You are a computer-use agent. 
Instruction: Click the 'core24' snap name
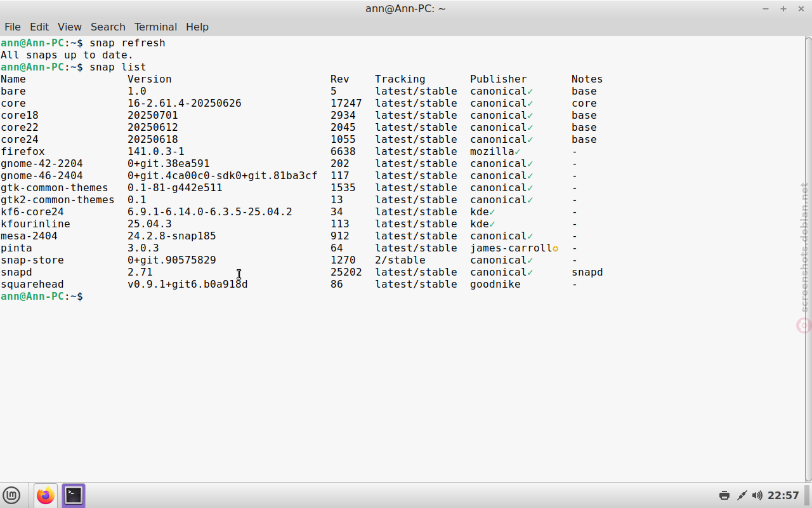(x=20, y=139)
